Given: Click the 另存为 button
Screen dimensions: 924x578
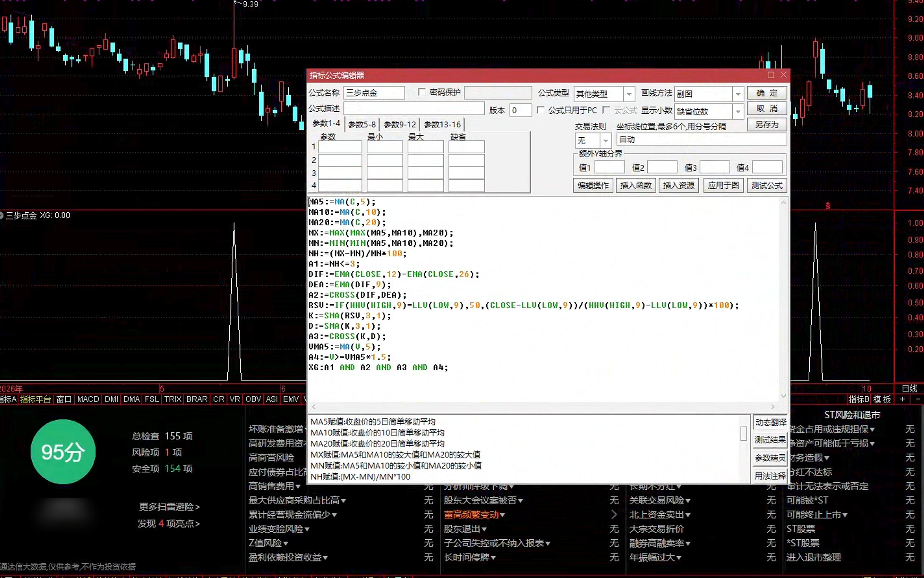Looking at the screenshot, I should click(766, 125).
